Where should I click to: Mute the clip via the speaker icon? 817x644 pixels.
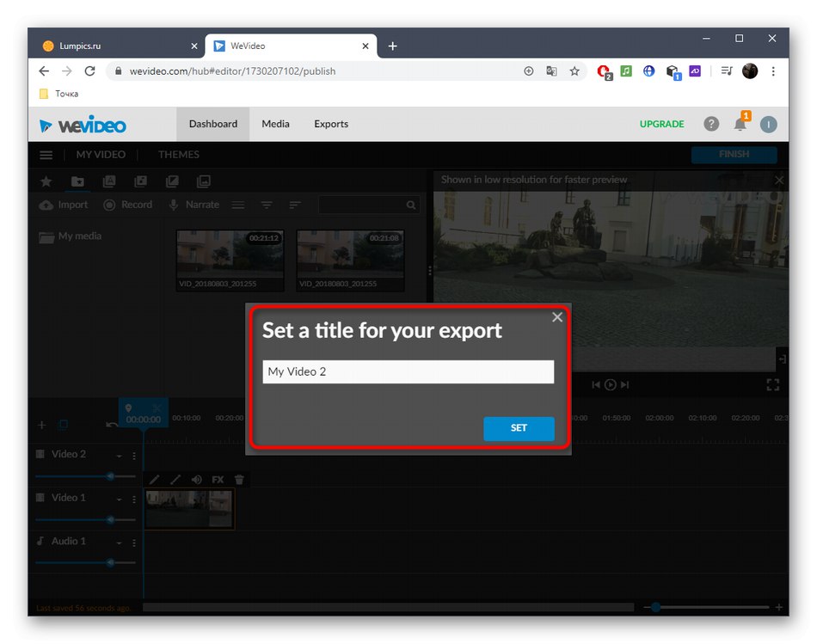pos(196,479)
